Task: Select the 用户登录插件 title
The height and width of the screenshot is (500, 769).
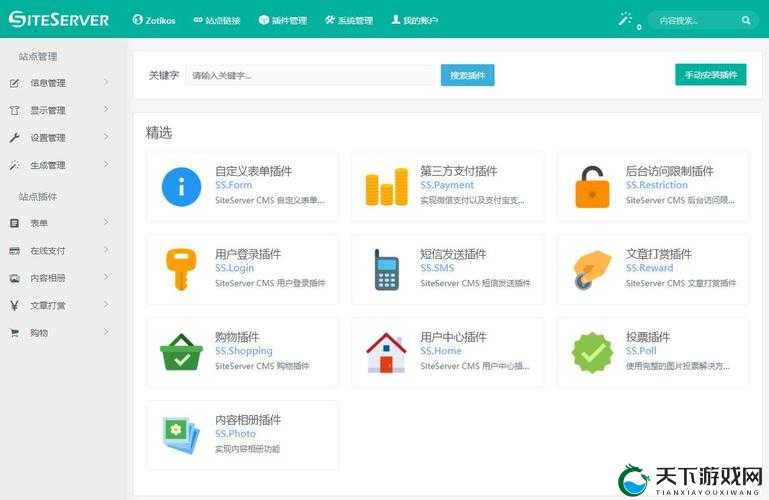Action: click(248, 254)
